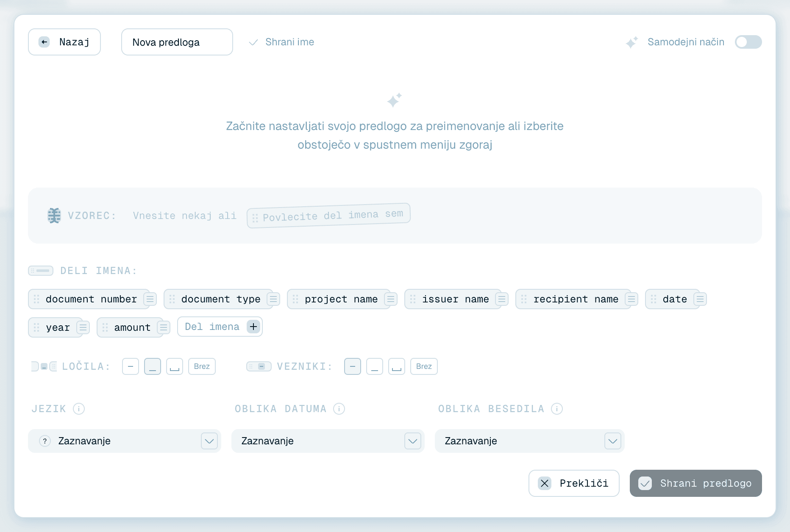Select space connector under VEZNIKI
The height and width of the screenshot is (532, 790).
[x=397, y=366]
